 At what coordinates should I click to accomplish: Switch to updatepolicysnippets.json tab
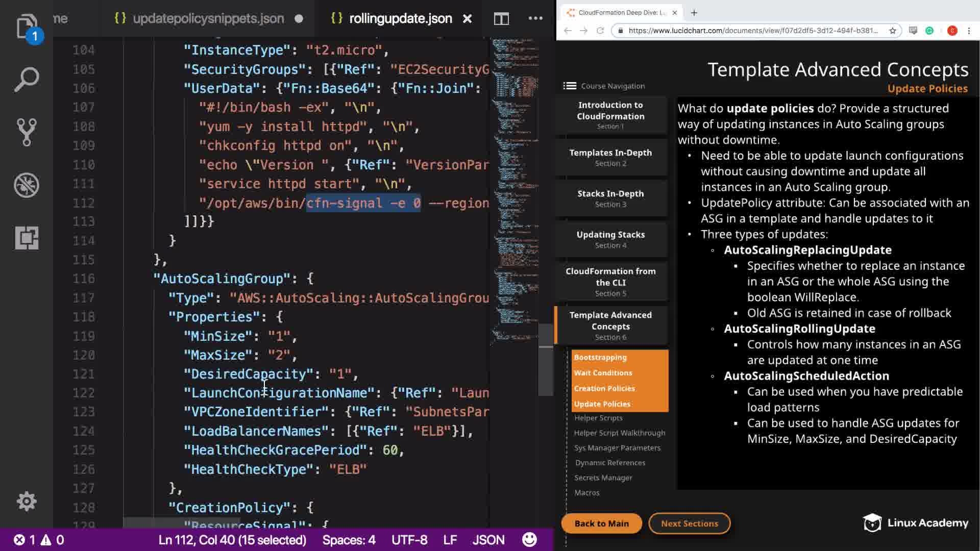click(x=208, y=19)
